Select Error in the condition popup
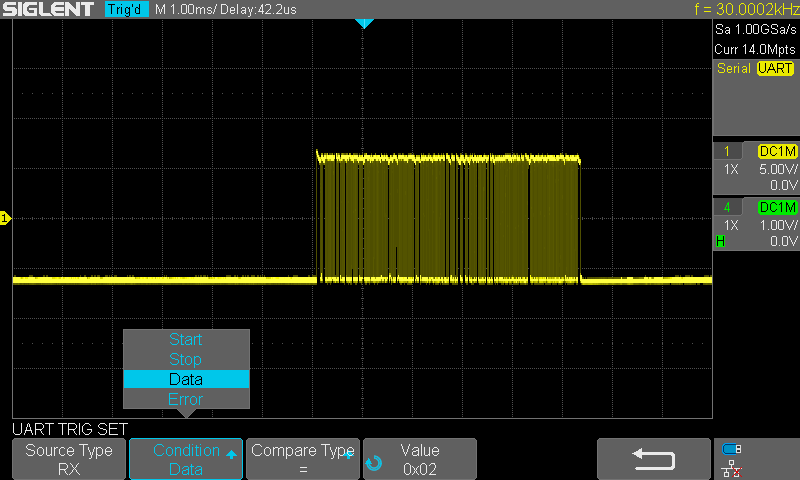 point(186,399)
